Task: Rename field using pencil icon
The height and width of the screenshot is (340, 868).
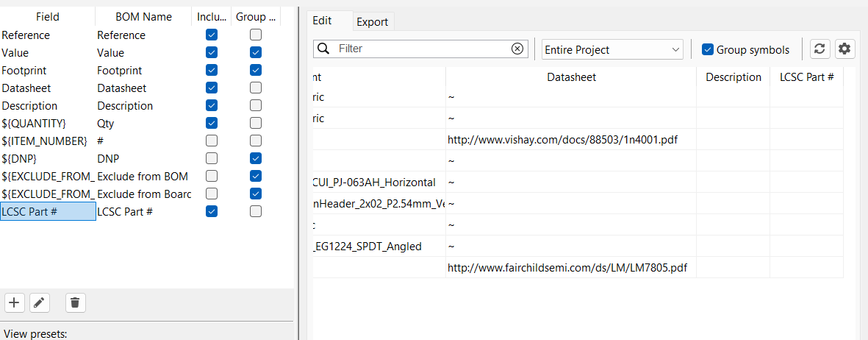Action: coord(38,302)
